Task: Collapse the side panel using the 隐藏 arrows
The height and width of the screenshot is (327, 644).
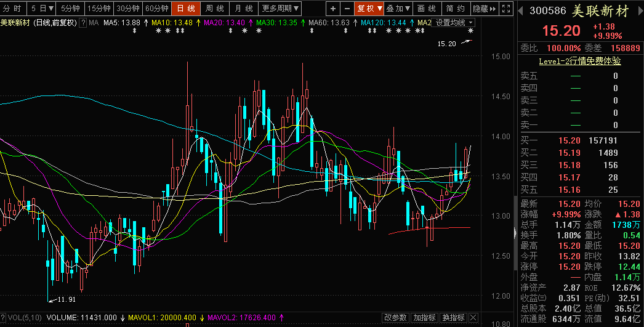Action: click(x=484, y=9)
